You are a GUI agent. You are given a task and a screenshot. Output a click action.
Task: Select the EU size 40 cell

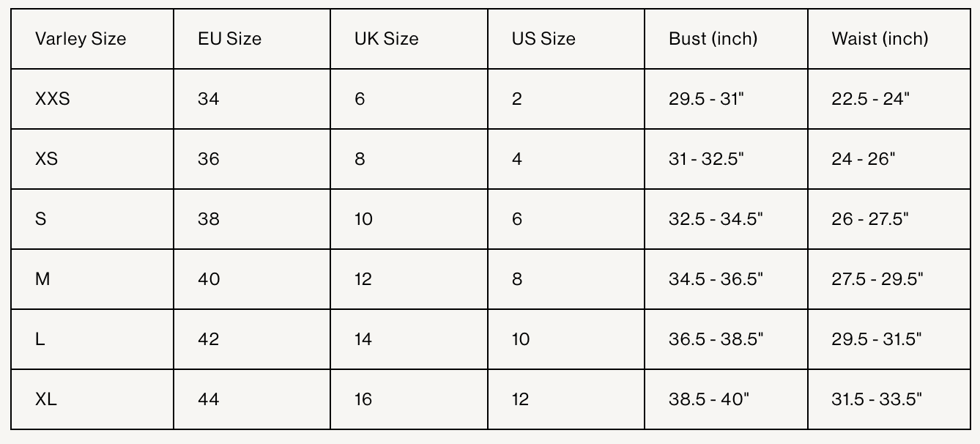click(209, 279)
